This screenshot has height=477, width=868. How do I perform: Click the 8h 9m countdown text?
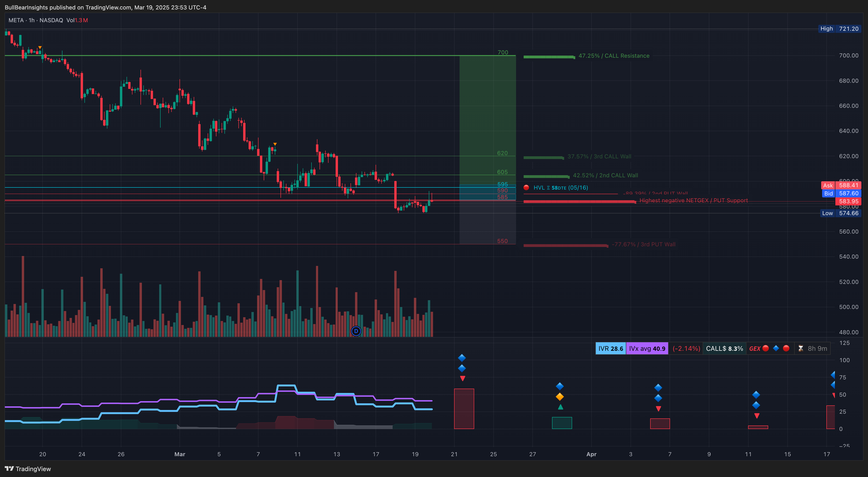click(817, 348)
